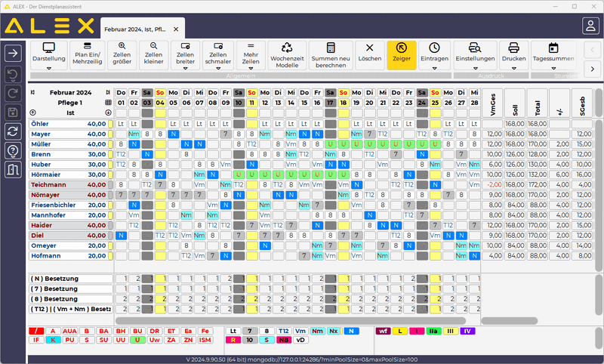This screenshot has width=604, height=364.
Task: Select employee name Teichmann
Action: [52, 184]
